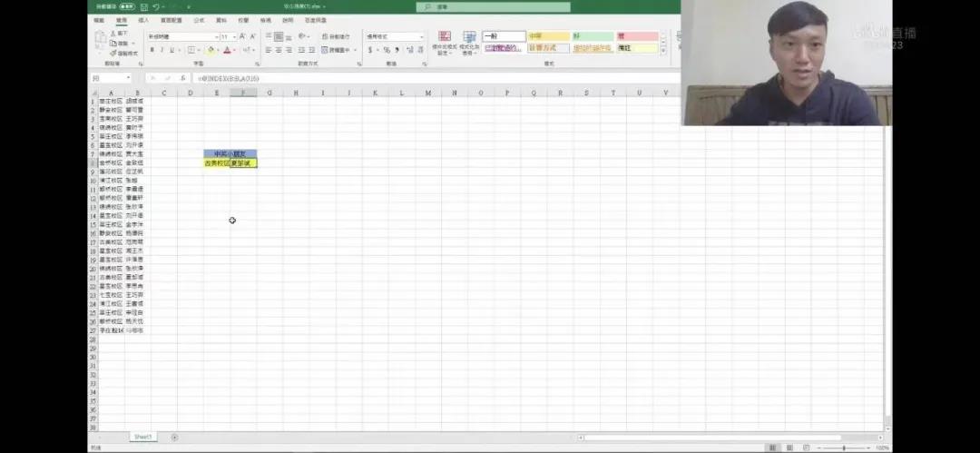The height and width of the screenshot is (453, 980).
Task: Click Decrease Indent icon
Action: pos(301,50)
